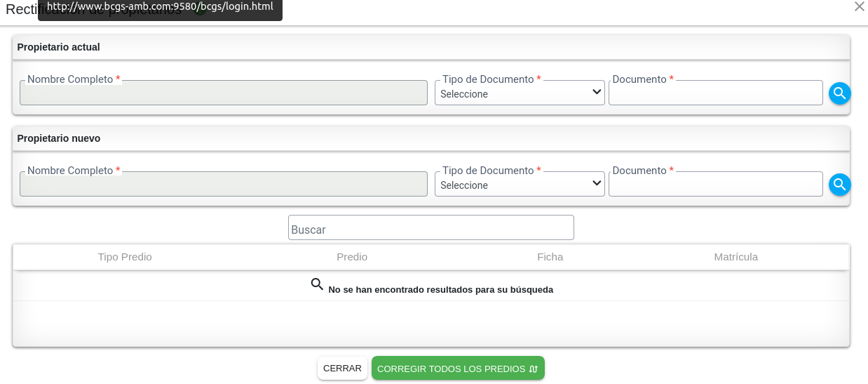Focus Documento field under Propietario nuevo
Screen dimensions: 868x384
pos(715,185)
